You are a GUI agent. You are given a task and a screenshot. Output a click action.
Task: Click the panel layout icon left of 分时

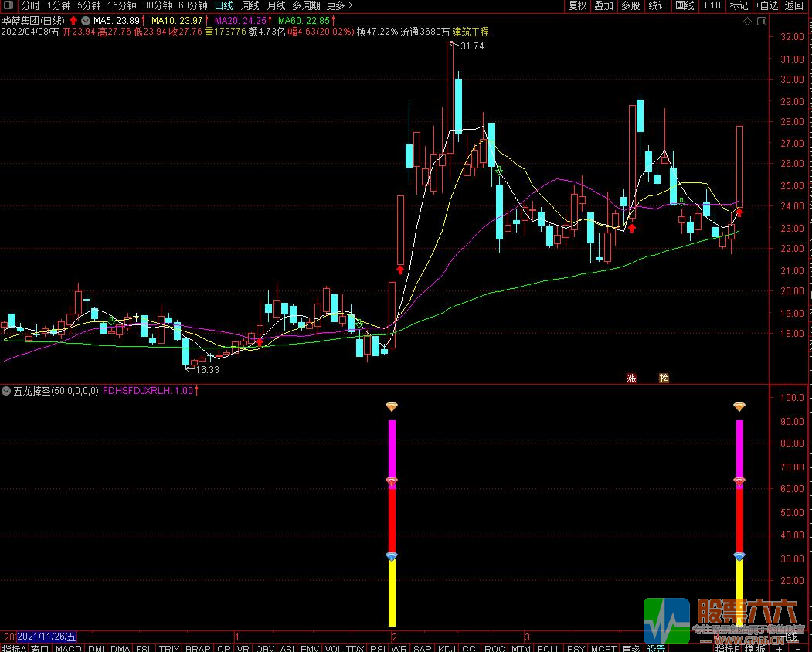point(8,5)
